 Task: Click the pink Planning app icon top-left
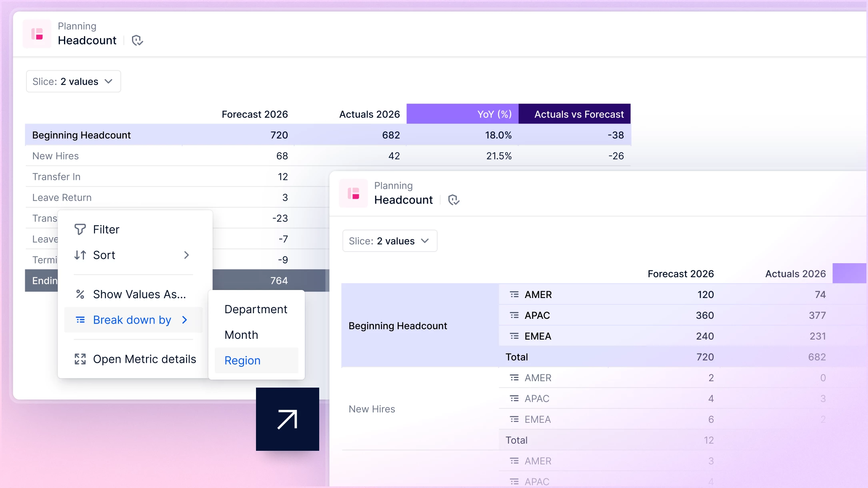pos(37,34)
